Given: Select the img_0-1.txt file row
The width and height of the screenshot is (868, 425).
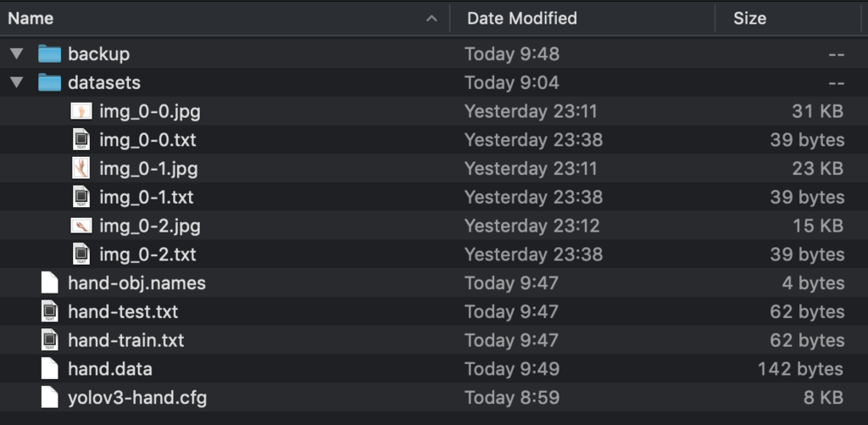Looking at the screenshot, I should click(x=146, y=198).
